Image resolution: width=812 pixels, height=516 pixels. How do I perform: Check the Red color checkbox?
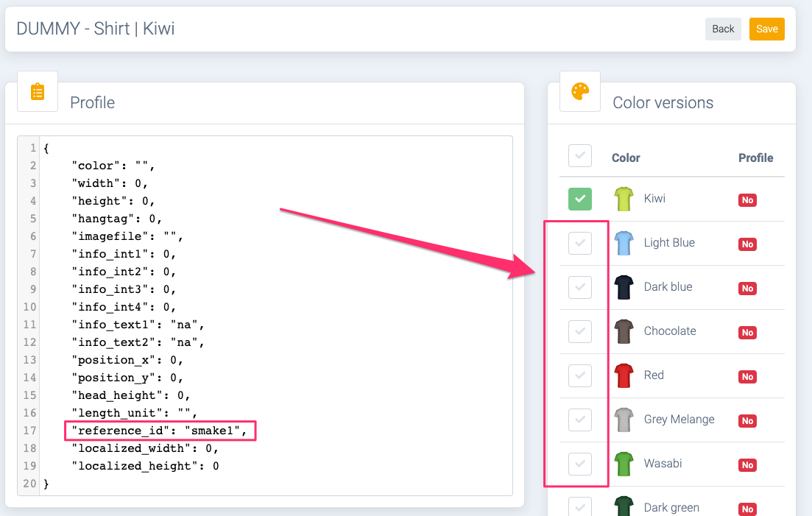pos(580,375)
